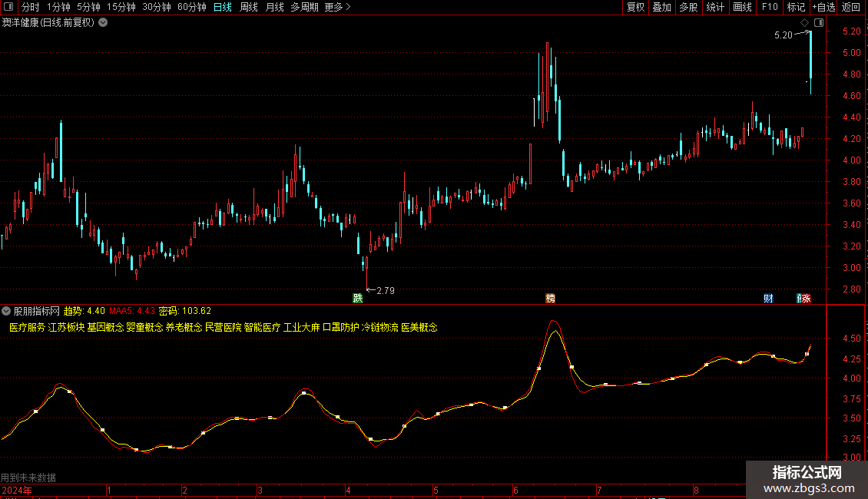Click the 返回 back button

[851, 7]
